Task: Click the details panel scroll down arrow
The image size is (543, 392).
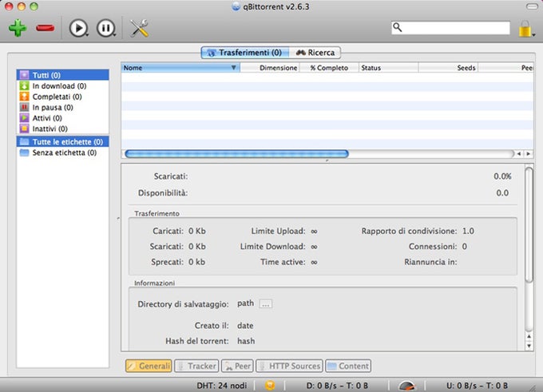Action: [x=529, y=345]
